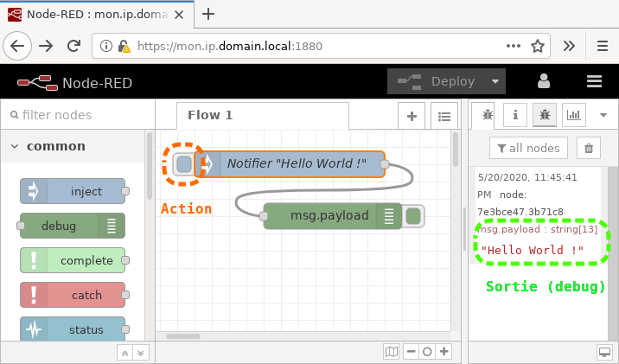Click the address bar URL
The width and height of the screenshot is (619, 364).
coord(230,46)
